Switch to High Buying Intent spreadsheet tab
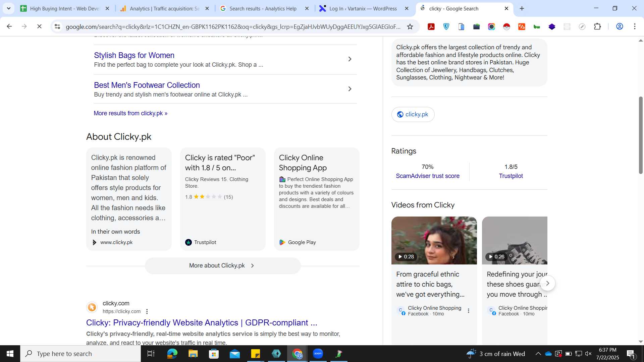 65,8
